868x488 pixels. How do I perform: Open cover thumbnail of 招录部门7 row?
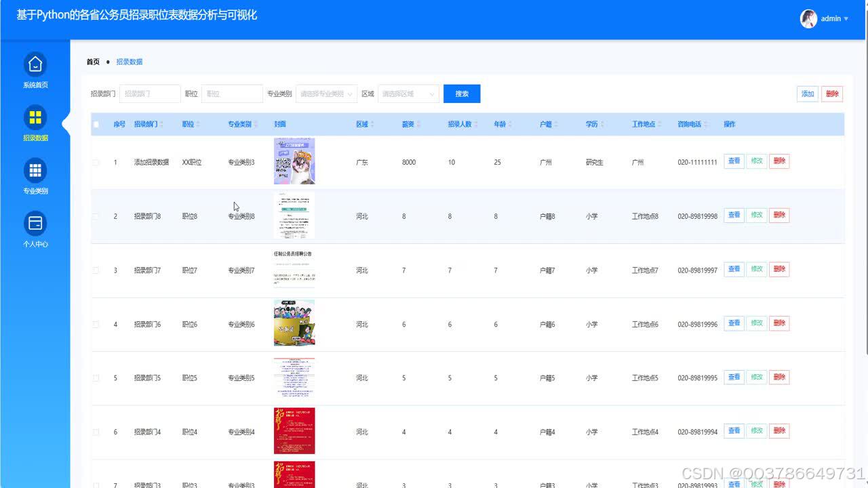(x=294, y=269)
